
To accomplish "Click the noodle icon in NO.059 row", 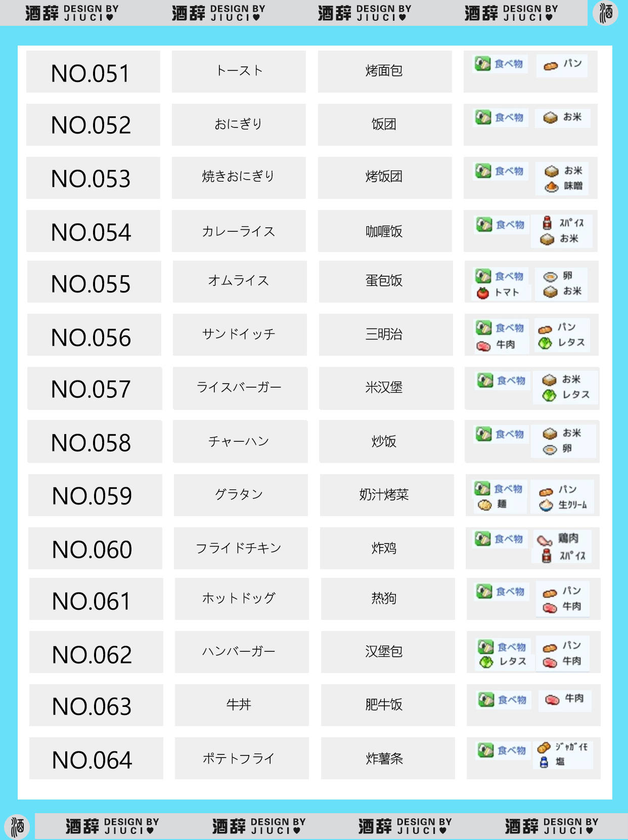I will coord(484,505).
